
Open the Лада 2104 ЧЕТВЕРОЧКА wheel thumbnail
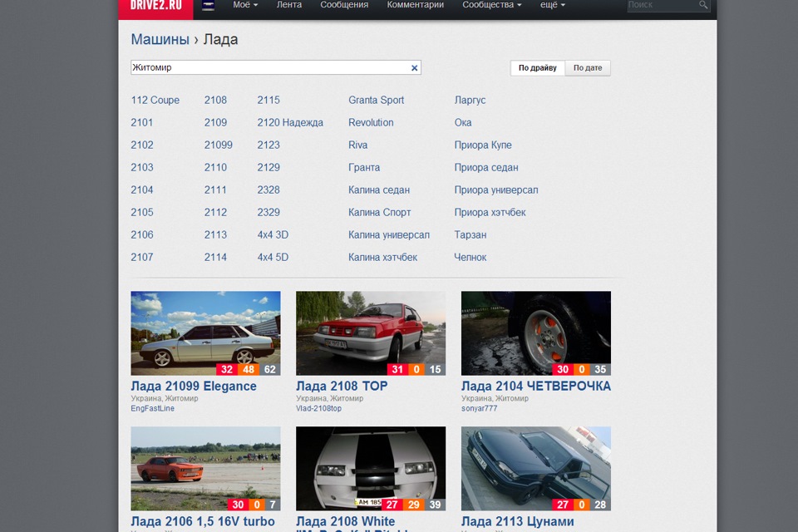tap(536, 333)
